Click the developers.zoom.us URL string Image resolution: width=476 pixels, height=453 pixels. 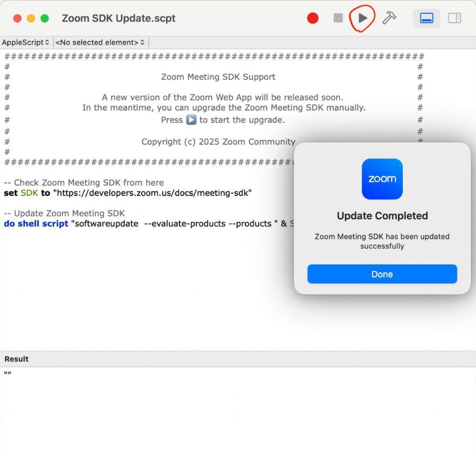click(x=152, y=193)
